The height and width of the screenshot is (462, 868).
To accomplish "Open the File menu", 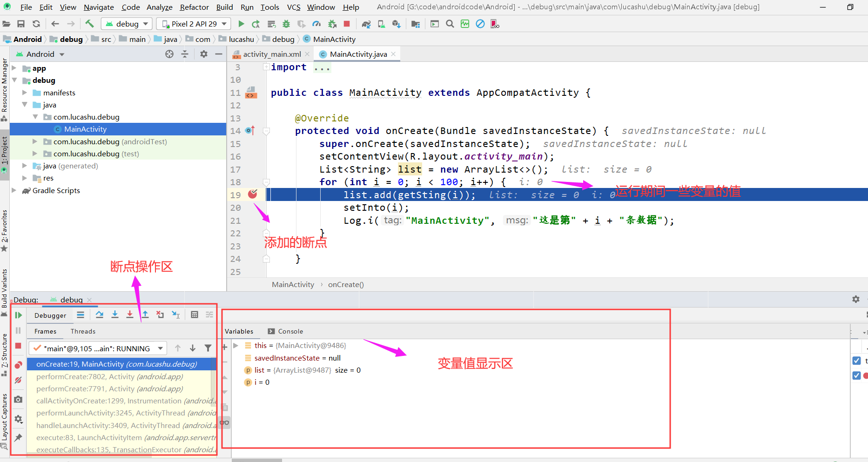I will click(x=27, y=7).
